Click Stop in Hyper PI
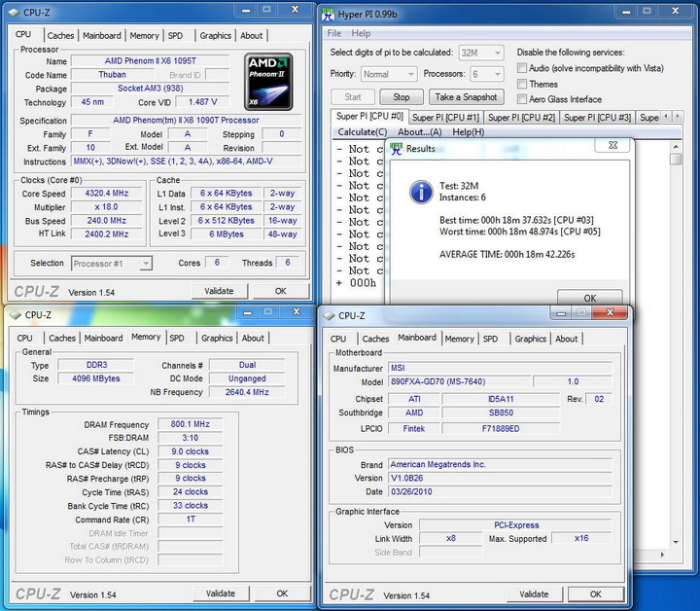 coord(402,97)
